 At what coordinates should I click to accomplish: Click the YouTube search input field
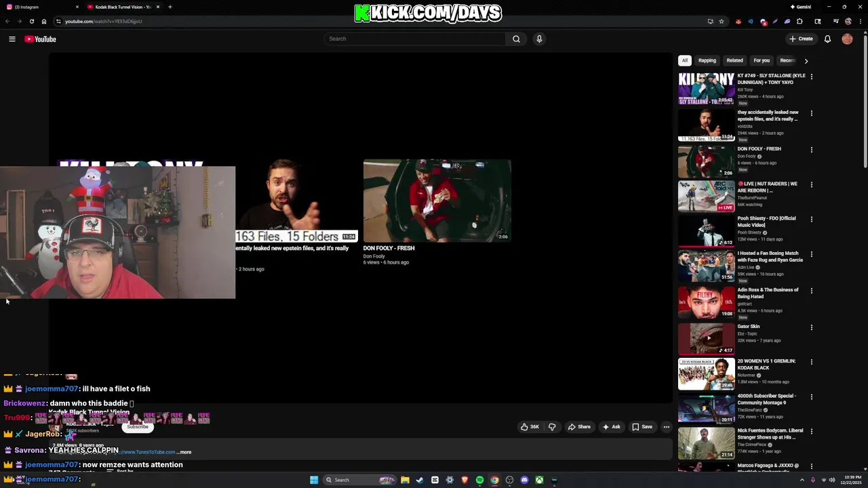pyautogui.click(x=415, y=39)
